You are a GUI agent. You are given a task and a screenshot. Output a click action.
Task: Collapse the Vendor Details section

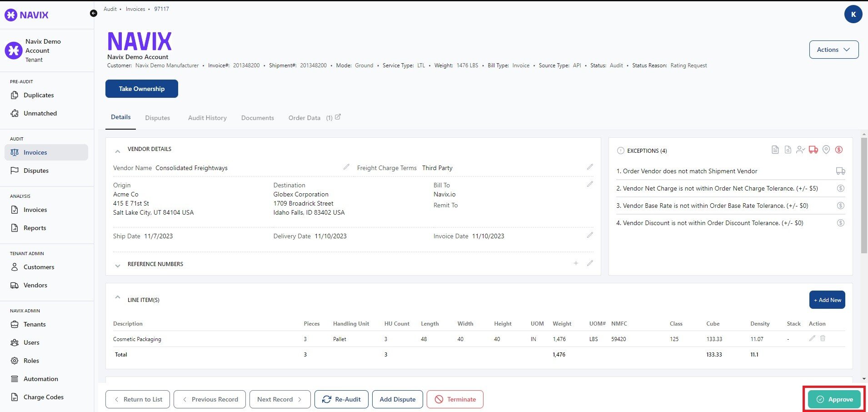118,151
